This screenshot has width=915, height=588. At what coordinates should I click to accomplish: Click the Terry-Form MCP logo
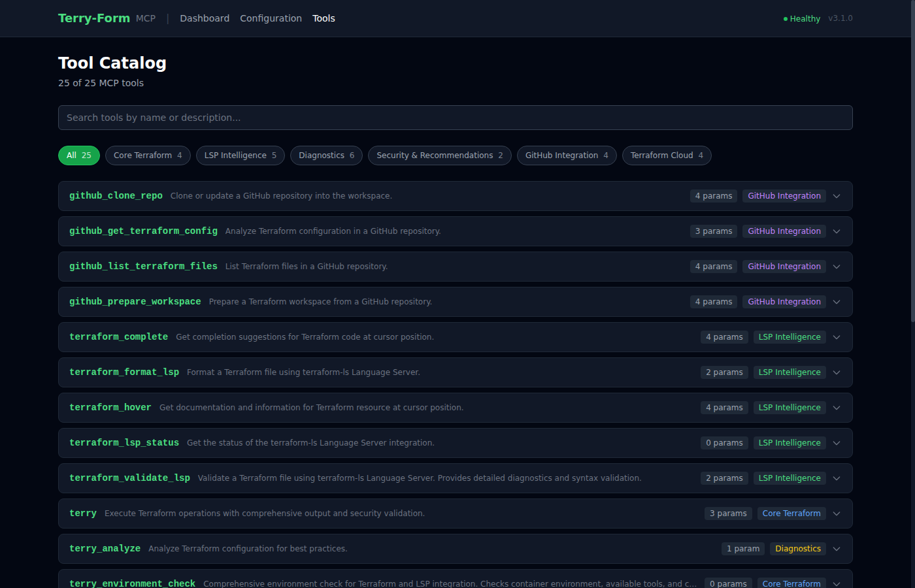pyautogui.click(x=93, y=18)
